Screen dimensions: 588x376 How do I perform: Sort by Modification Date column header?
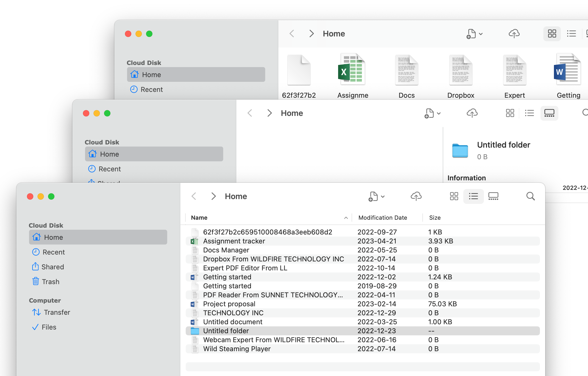pos(382,218)
